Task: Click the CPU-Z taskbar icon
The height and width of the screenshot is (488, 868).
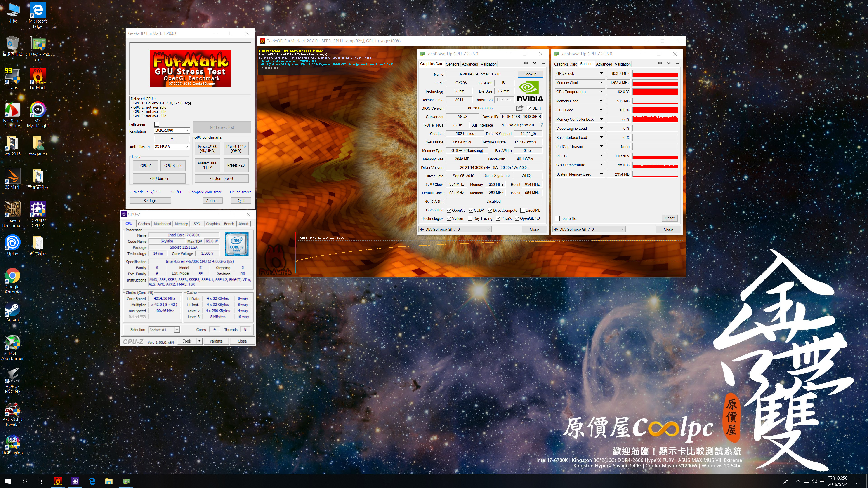Action: click(75, 481)
